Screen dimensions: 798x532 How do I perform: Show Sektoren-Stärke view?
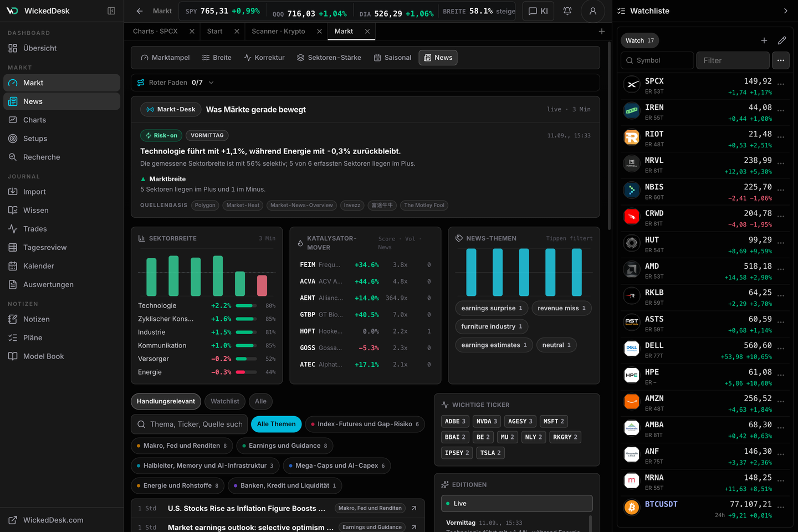pyautogui.click(x=329, y=58)
